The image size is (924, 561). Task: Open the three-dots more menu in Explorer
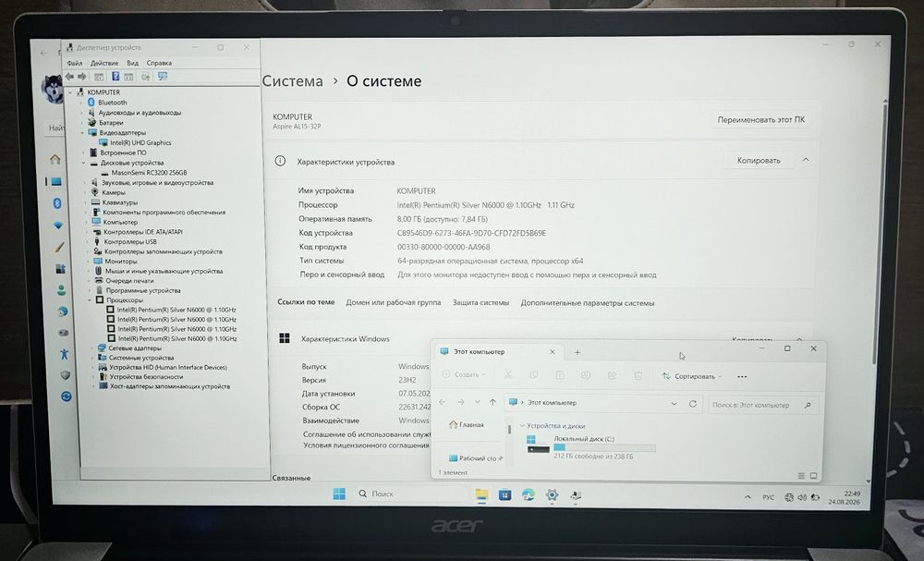pyautogui.click(x=742, y=376)
